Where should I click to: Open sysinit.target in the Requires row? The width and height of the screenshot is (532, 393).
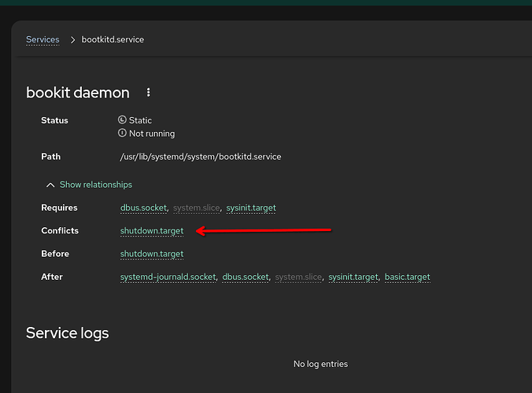coord(251,208)
